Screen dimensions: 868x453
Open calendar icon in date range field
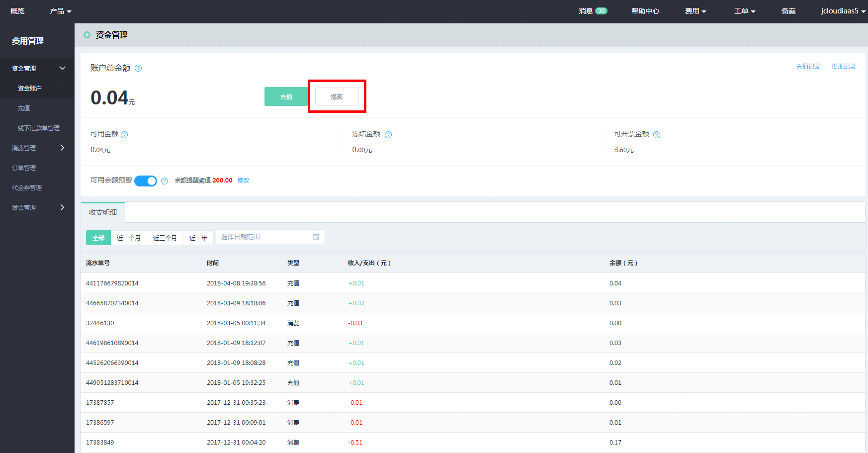[316, 237]
